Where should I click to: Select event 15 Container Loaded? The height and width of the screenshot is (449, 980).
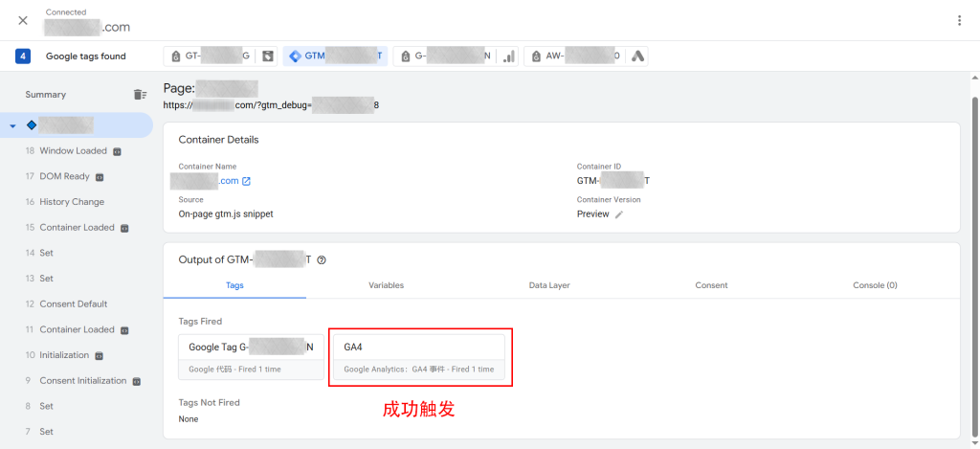77,228
